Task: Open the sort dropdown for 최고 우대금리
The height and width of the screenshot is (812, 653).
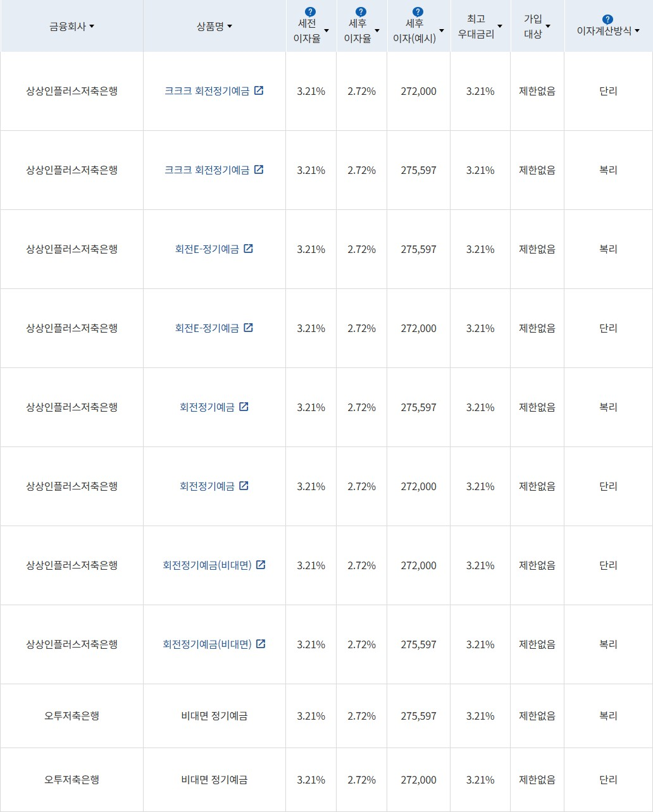Action: [x=500, y=26]
